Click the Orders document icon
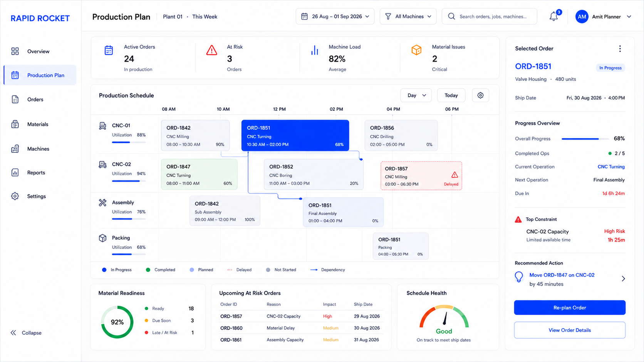The width and height of the screenshot is (644, 362). point(15,99)
